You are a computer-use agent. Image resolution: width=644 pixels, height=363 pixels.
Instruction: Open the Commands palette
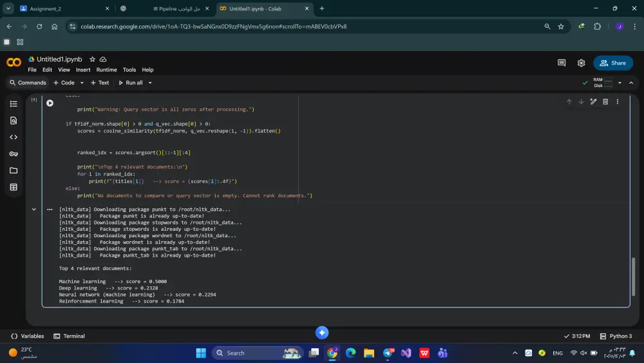pos(28,83)
